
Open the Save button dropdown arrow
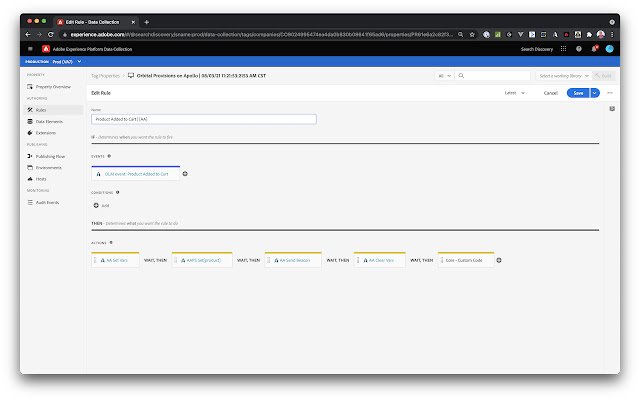pos(595,93)
